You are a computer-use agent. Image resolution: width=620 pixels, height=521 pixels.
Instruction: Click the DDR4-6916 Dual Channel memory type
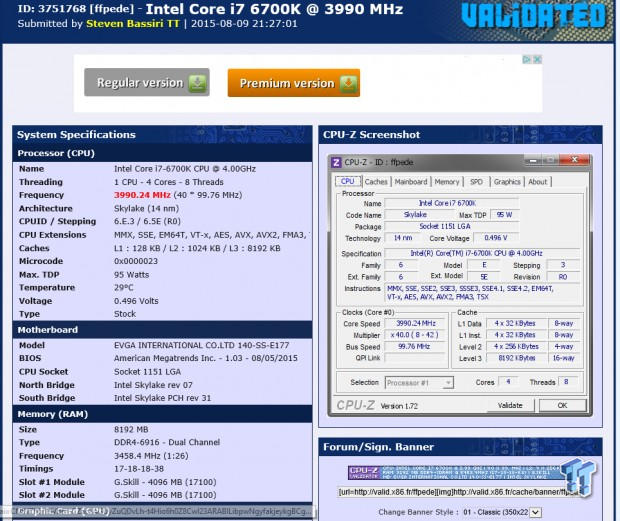pos(167,442)
